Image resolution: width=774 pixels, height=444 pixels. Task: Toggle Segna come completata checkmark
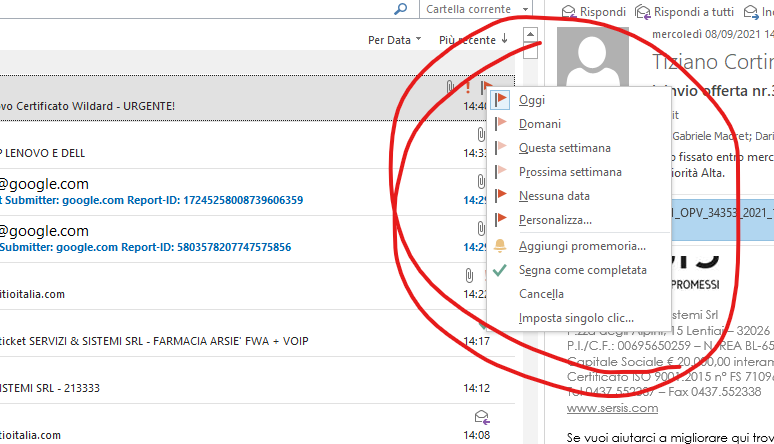501,270
